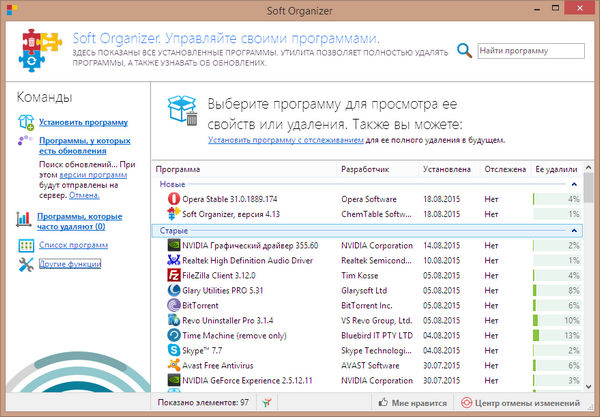Click the box with trash can icon
600x417 pixels.
pyautogui.click(x=183, y=110)
